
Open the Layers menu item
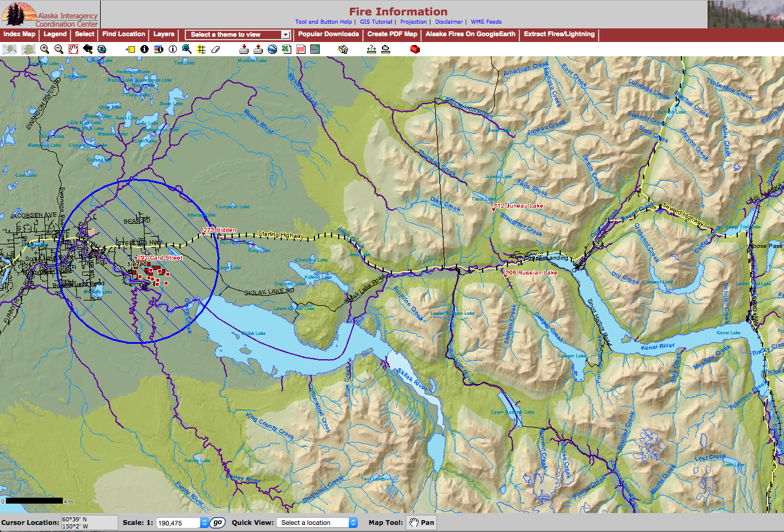(164, 34)
